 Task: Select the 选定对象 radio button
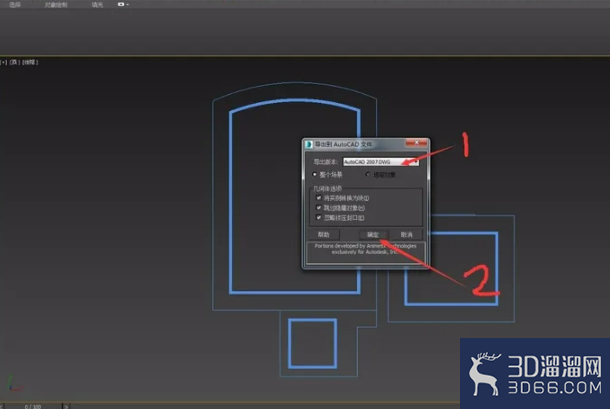click(x=368, y=175)
